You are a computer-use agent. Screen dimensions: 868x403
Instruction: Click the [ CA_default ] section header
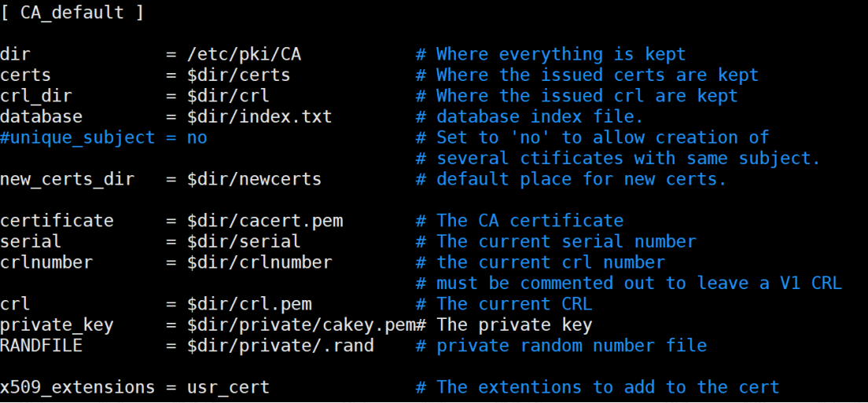click(72, 12)
